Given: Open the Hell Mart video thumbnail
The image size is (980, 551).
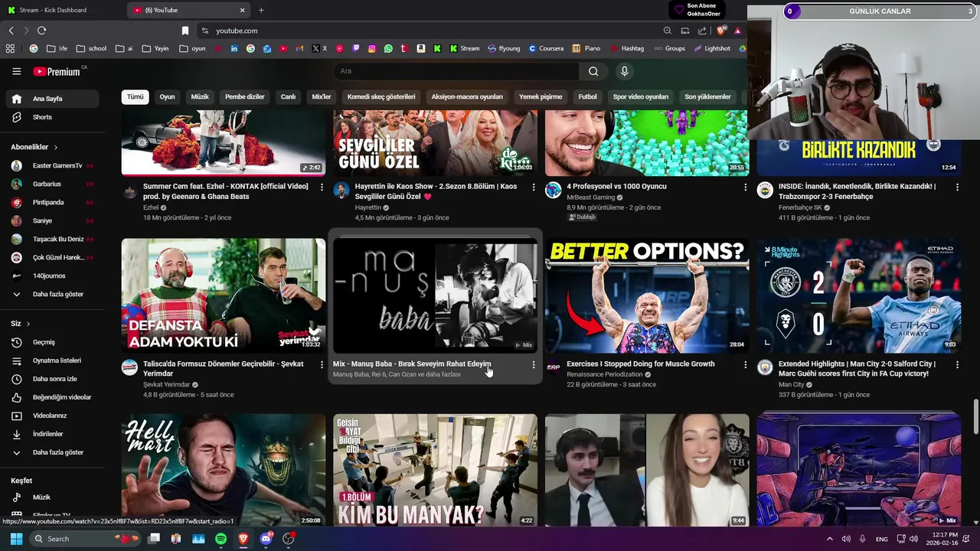Looking at the screenshot, I should pyautogui.click(x=224, y=470).
